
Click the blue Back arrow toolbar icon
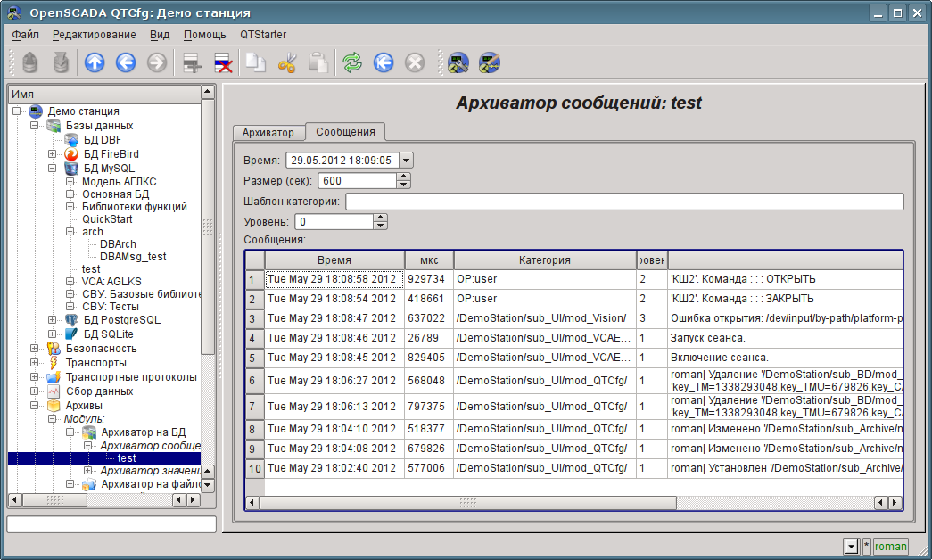126,62
